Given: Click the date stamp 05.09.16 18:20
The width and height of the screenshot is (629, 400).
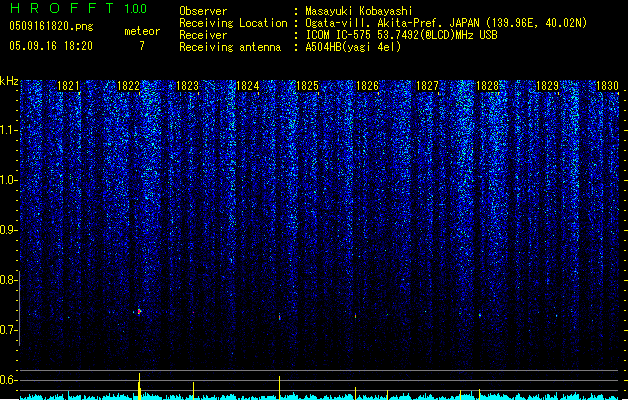Looking at the screenshot, I should point(51,46).
